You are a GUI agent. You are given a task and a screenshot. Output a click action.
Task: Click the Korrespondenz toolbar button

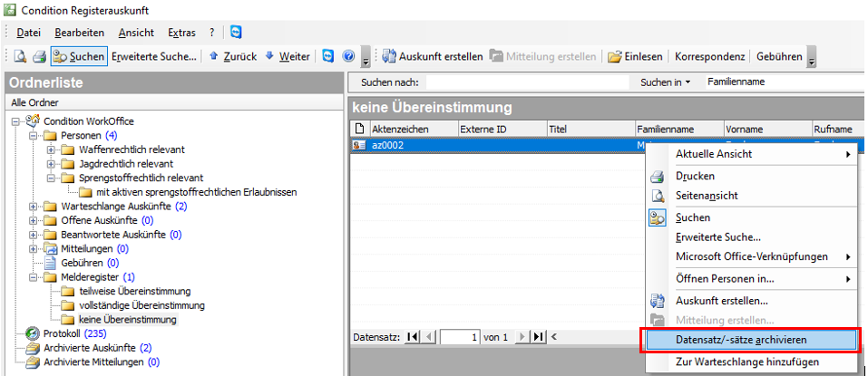click(x=709, y=56)
